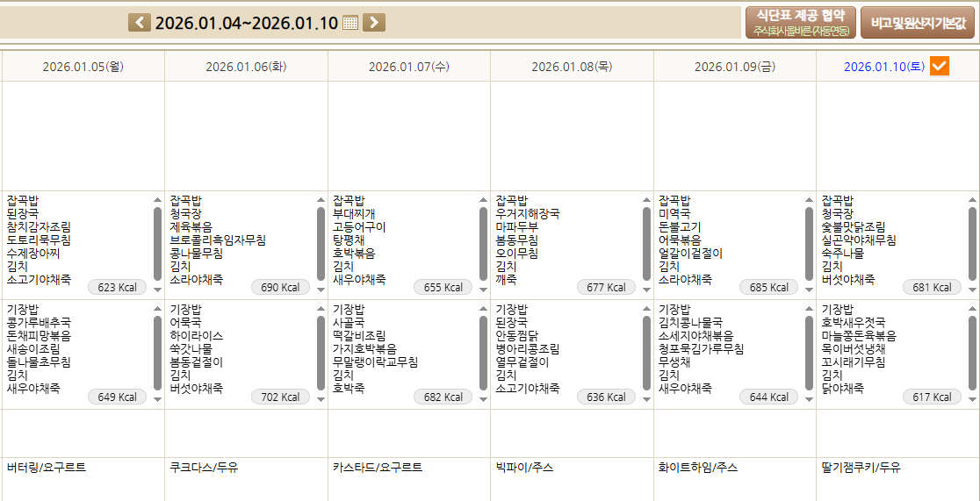Click the 식단표 제공 협약 button
This screenshot has width=980, height=501.
tap(799, 22)
